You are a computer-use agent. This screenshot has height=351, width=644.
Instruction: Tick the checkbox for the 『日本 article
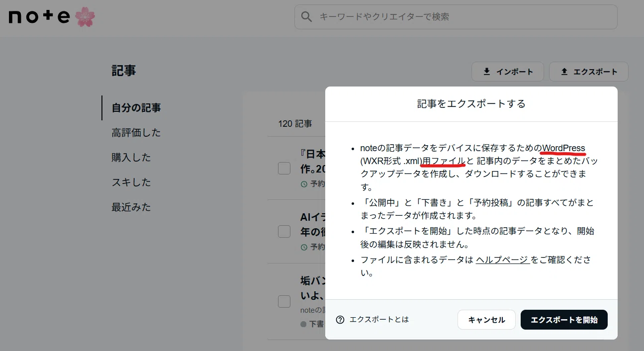pyautogui.click(x=284, y=168)
